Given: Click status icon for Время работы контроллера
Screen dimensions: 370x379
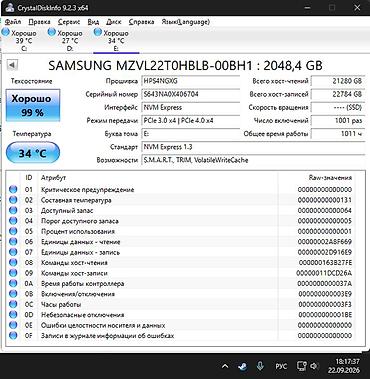Looking at the screenshot, I should pyautogui.click(x=13, y=283).
